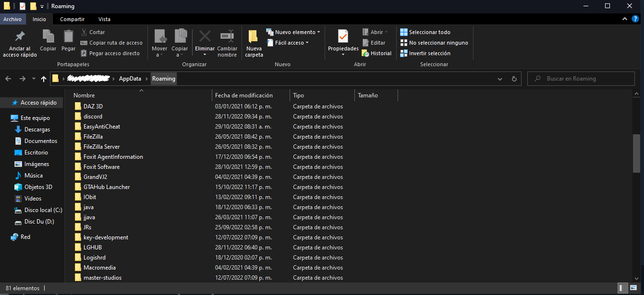Open Objetos 3D in the navigation pane
Viewport: 644px width, 295px height.
(38, 187)
